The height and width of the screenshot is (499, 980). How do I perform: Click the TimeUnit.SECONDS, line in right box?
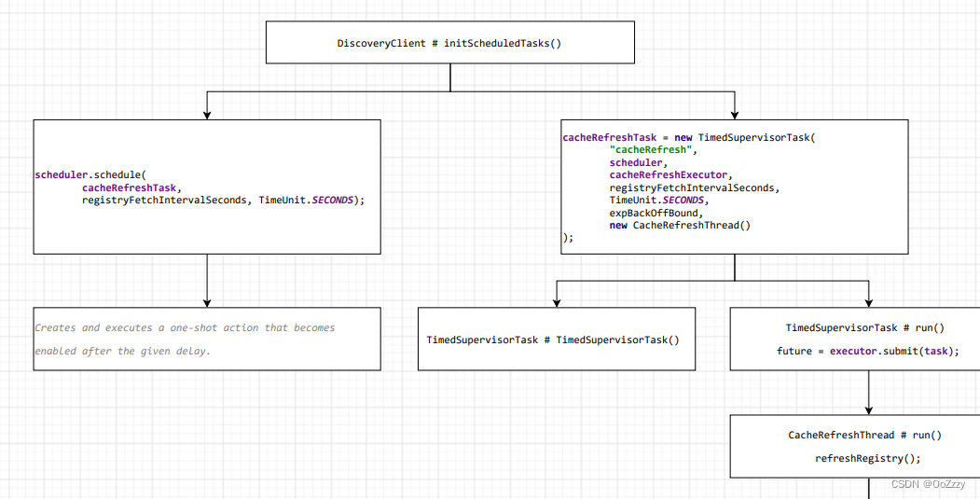659,201
